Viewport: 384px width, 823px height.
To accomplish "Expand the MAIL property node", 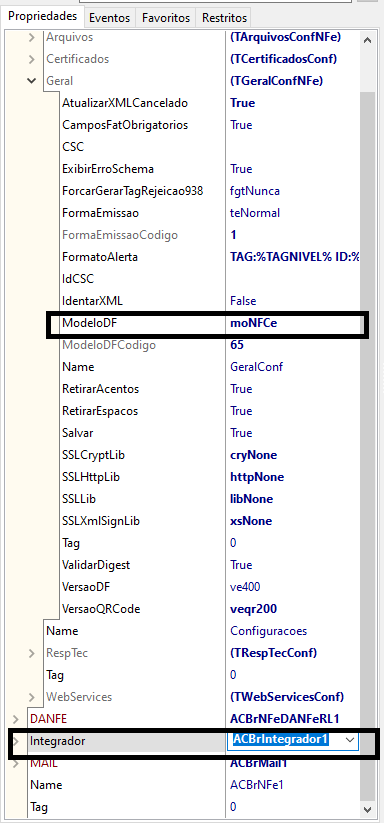I will (16, 763).
